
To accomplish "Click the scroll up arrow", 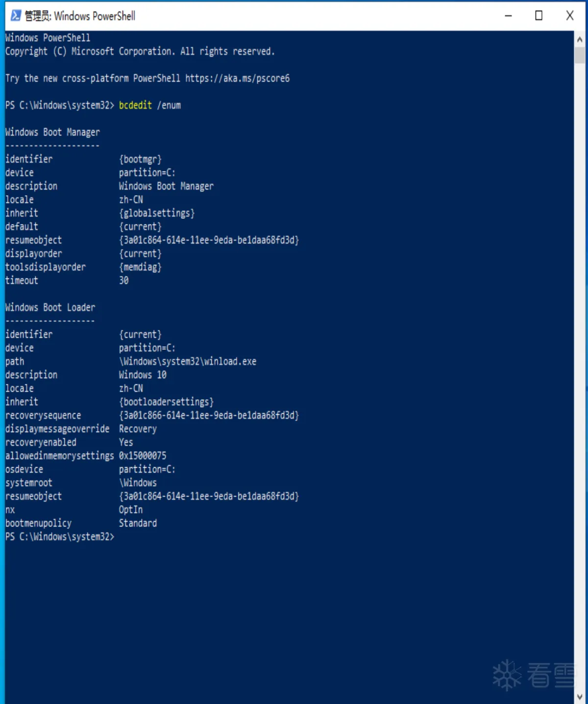I will point(580,39).
